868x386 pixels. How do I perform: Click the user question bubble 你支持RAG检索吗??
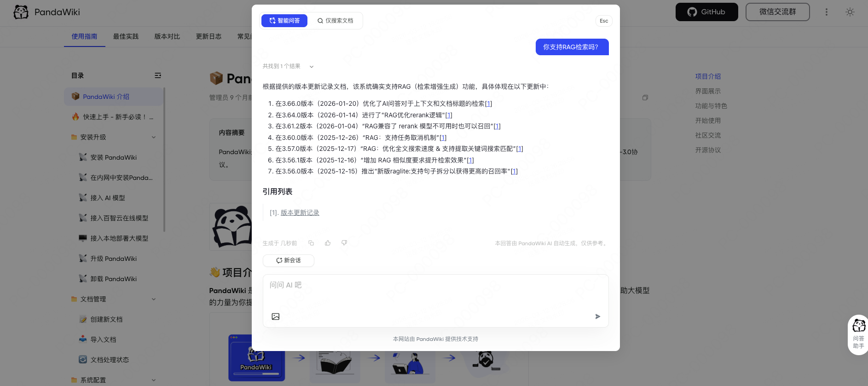tap(572, 47)
